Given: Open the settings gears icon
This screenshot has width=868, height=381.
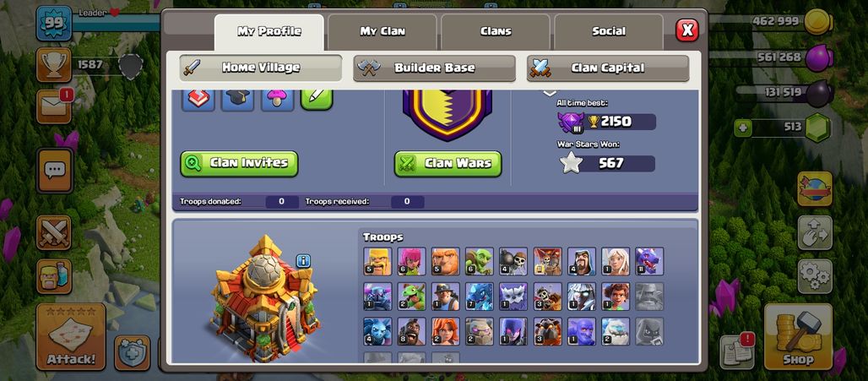Looking at the screenshot, I should click(x=815, y=275).
